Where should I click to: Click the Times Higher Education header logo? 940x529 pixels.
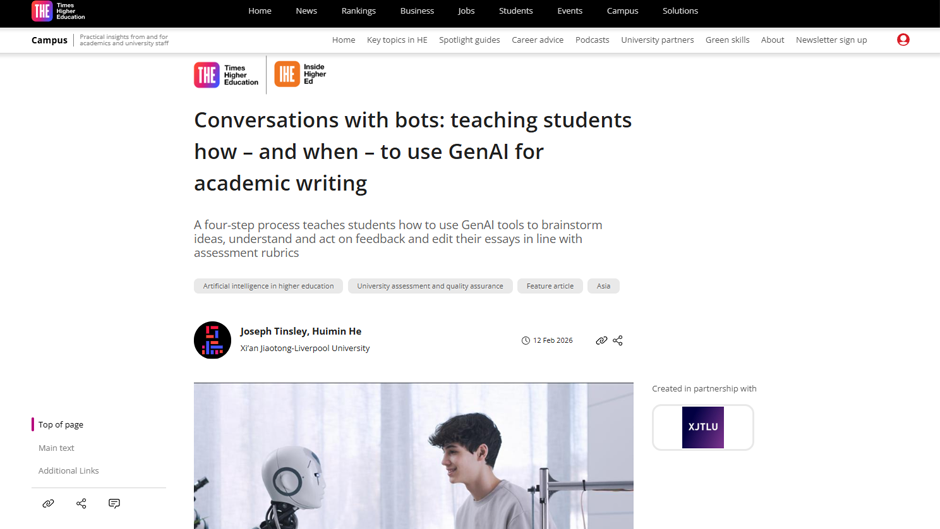click(58, 11)
